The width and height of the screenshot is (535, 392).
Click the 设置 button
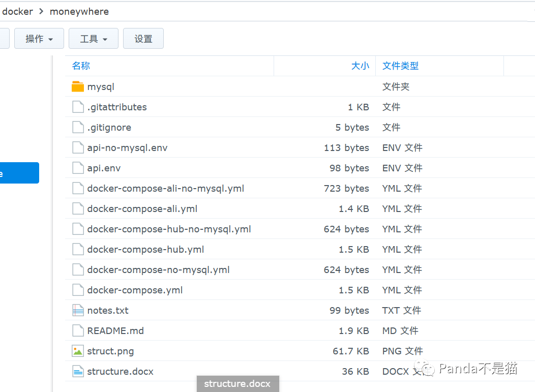[x=143, y=39]
